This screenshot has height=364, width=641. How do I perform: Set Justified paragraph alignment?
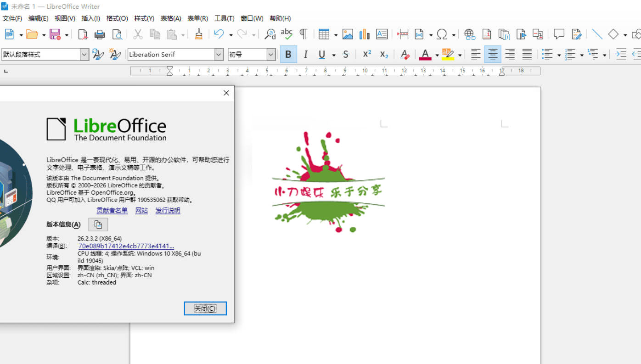click(527, 55)
